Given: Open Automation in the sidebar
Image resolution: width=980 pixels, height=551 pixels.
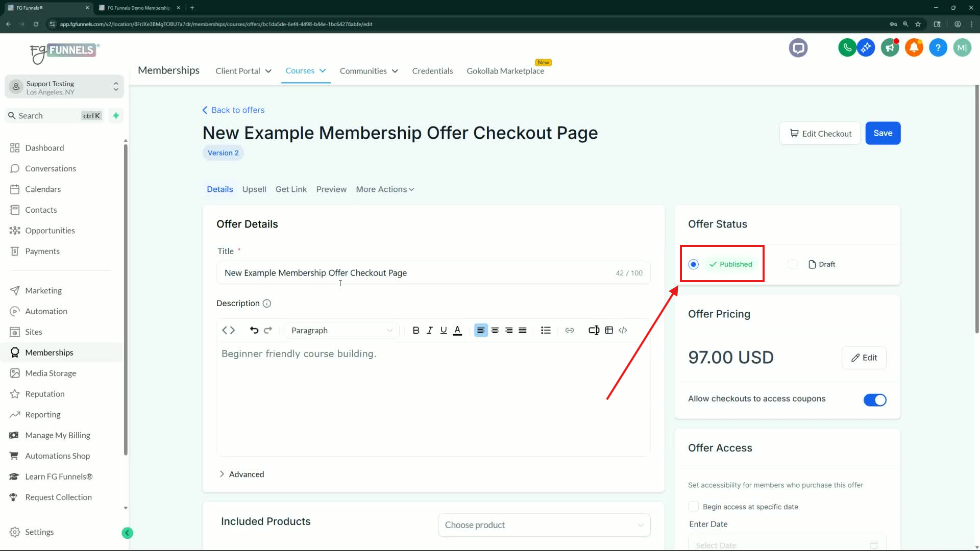Looking at the screenshot, I should [x=46, y=311].
